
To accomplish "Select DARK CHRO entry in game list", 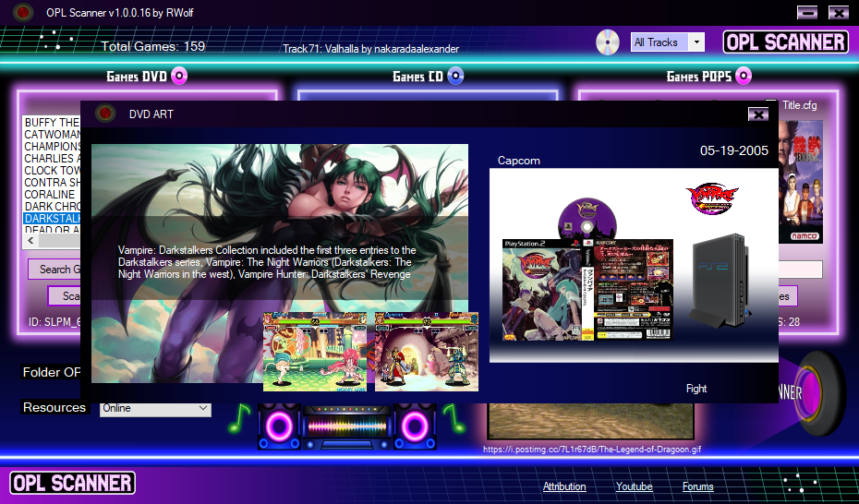I will (x=52, y=206).
